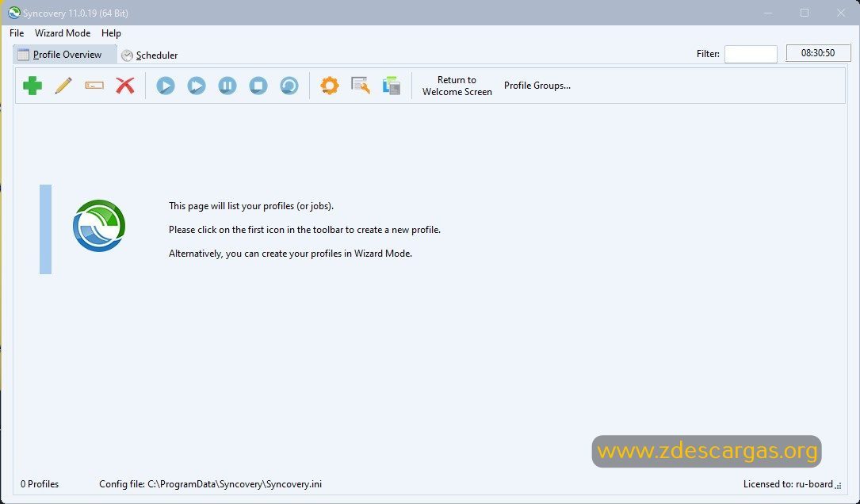The width and height of the screenshot is (860, 504).
Task: Click the window's corner sizing grip
Action: click(x=838, y=486)
